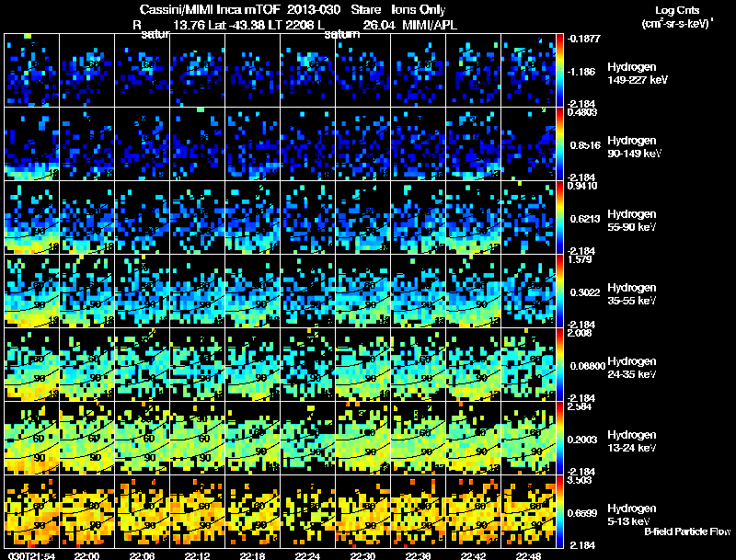Click the B-field Particle Flow caption
This screenshot has width=736, height=560.
[x=687, y=531]
